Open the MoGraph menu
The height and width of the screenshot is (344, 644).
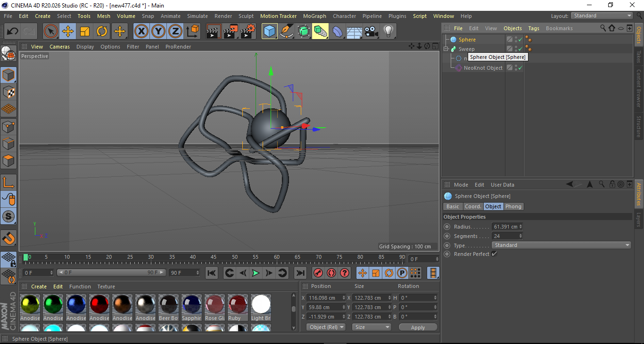(314, 16)
